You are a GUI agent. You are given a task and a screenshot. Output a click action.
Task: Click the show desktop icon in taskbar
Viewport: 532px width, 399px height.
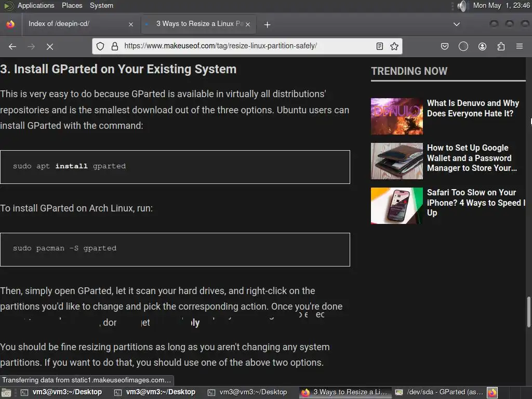6,393
